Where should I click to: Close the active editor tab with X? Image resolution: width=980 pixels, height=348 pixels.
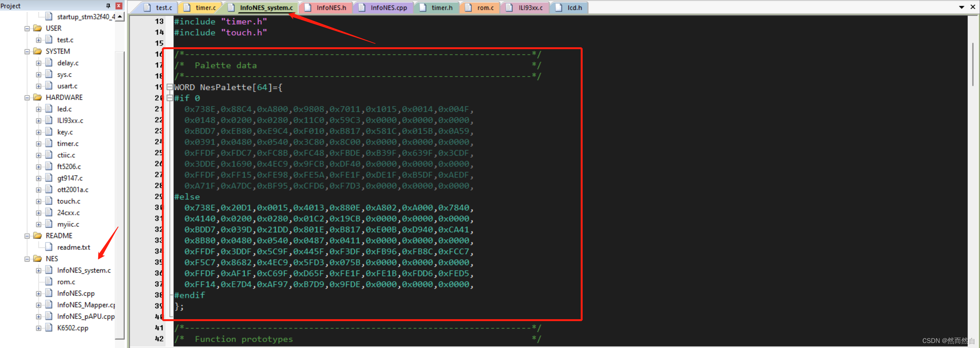pos(973,7)
